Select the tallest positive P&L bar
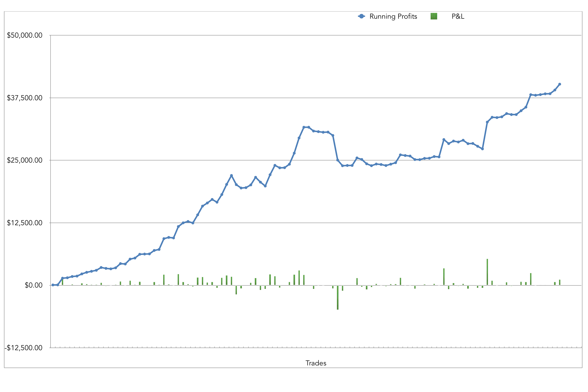This screenshot has height=392, width=588. point(487,272)
